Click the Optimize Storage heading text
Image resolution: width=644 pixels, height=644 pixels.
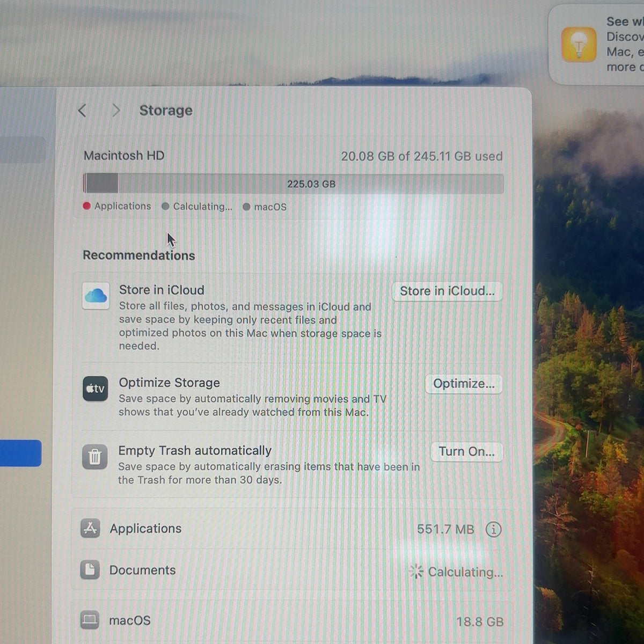pos(170,383)
